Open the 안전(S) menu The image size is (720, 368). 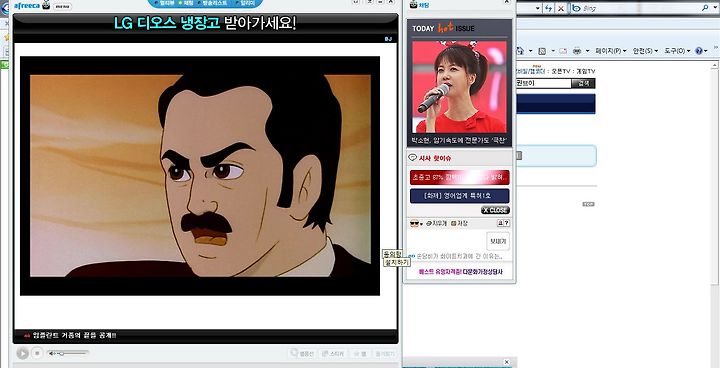(645, 51)
